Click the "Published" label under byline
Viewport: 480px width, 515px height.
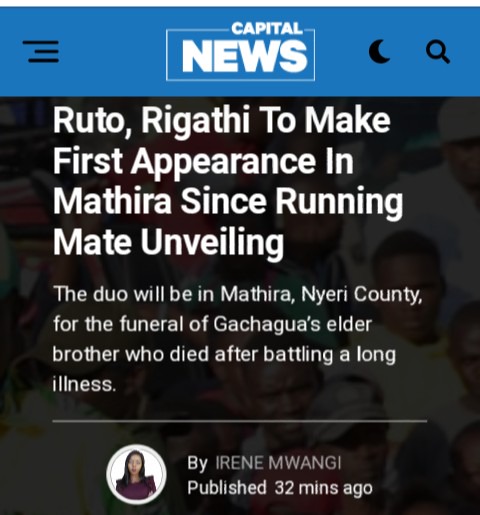coord(227,488)
